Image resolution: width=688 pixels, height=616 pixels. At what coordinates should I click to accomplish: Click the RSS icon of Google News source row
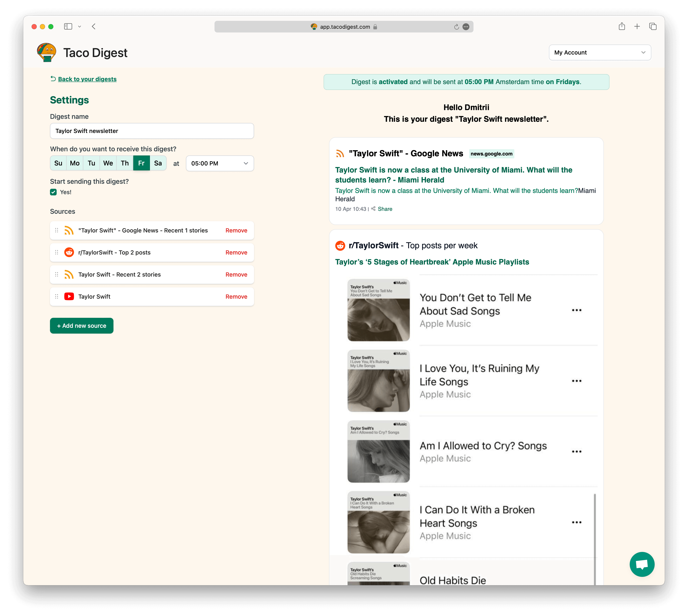coord(69,231)
